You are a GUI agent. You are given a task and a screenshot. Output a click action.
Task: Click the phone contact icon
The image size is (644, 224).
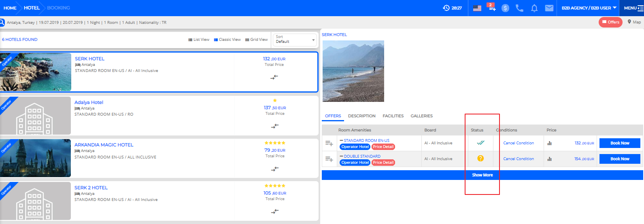point(519,8)
